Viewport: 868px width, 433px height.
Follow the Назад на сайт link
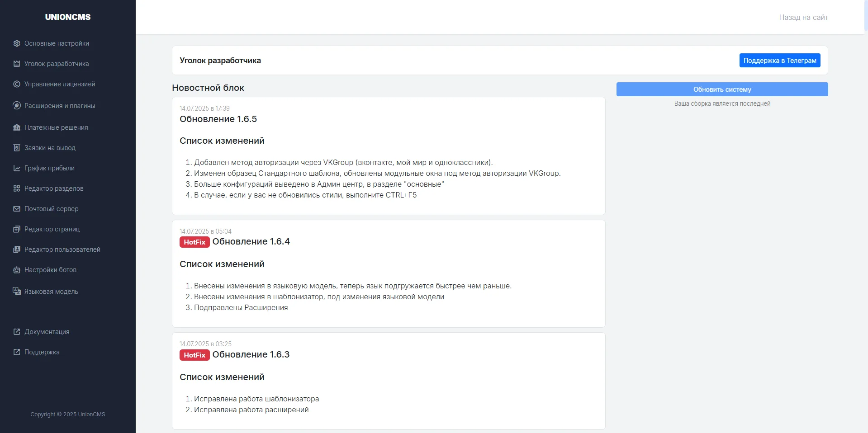pos(803,17)
